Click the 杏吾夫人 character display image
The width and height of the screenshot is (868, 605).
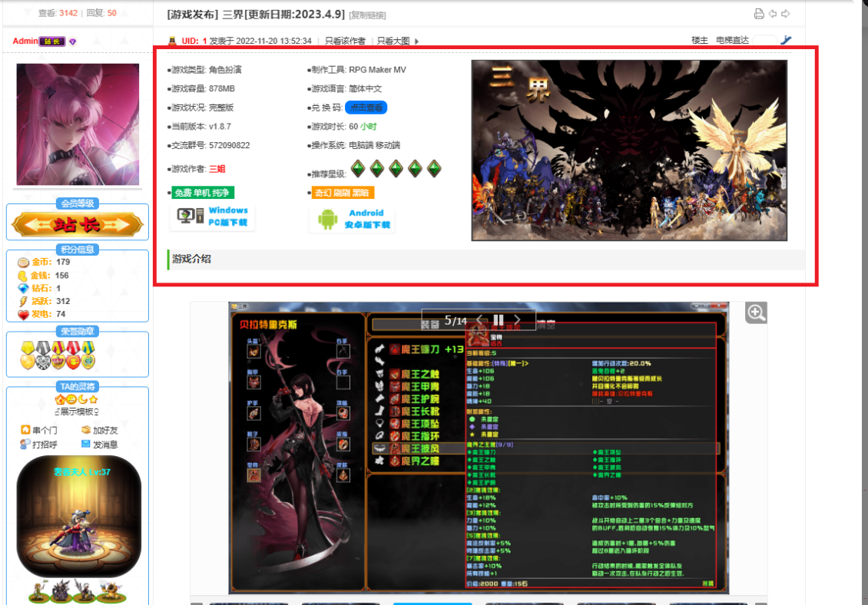[78, 516]
